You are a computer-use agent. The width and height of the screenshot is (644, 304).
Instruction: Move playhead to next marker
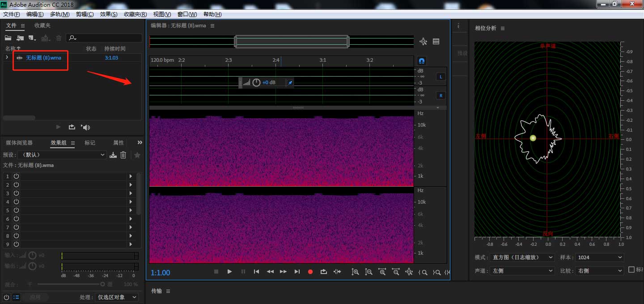coord(297,272)
